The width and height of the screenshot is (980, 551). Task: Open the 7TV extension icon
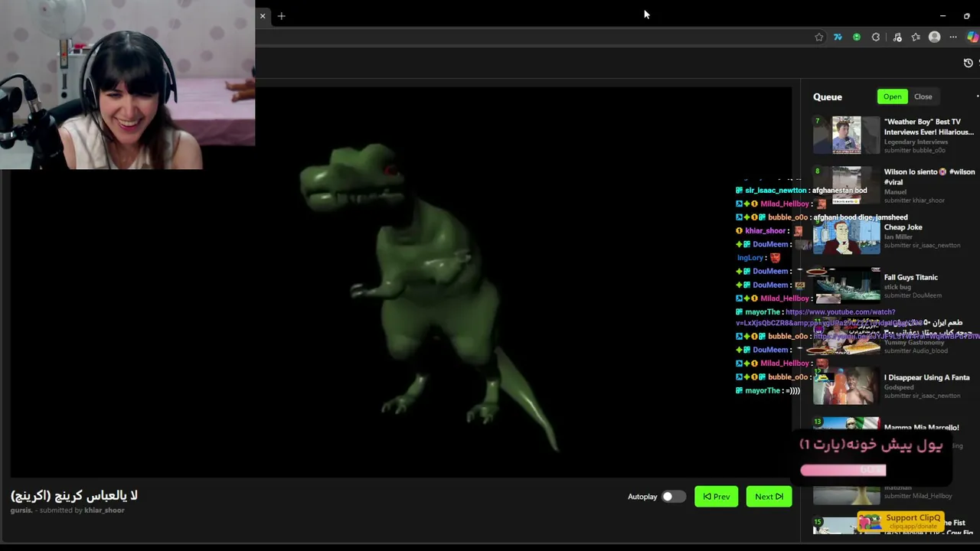tap(838, 37)
